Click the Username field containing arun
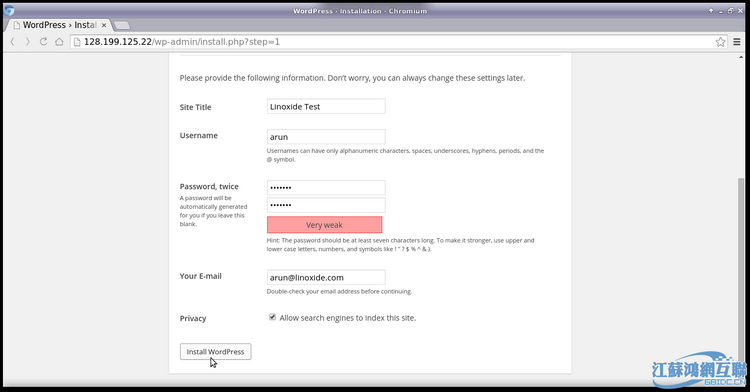This screenshot has height=392, width=750. click(x=326, y=137)
